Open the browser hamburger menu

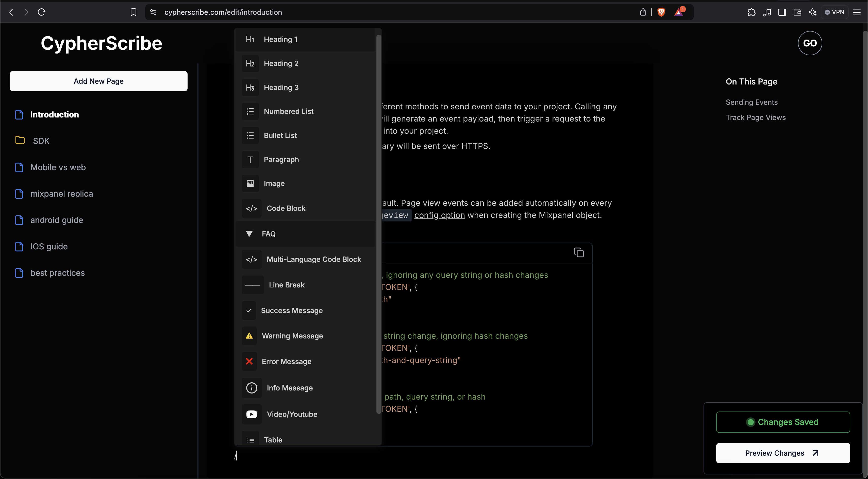[x=857, y=12]
